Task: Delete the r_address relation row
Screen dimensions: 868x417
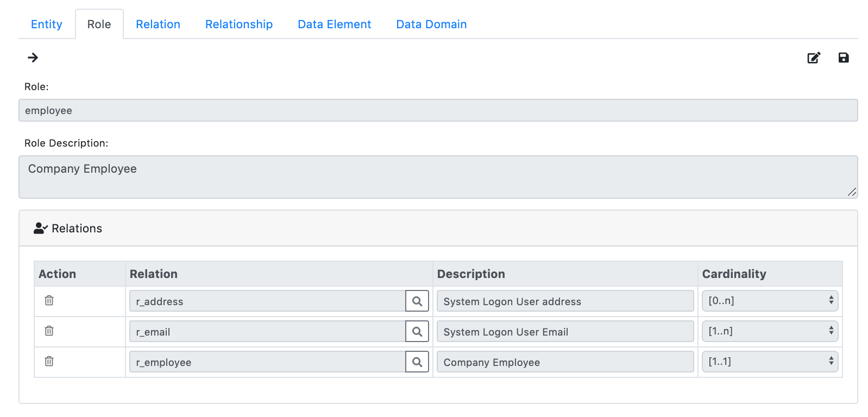Action: [49, 300]
